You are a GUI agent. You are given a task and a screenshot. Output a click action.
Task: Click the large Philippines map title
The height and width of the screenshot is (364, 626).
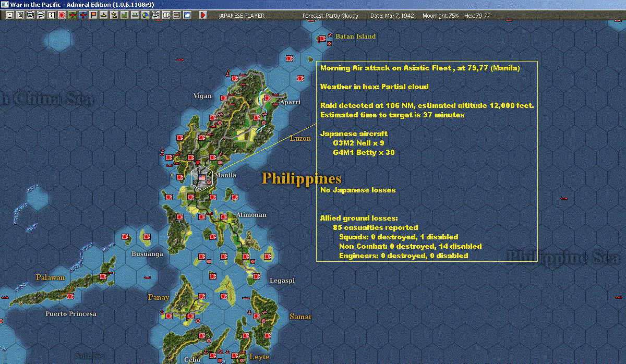(x=302, y=178)
